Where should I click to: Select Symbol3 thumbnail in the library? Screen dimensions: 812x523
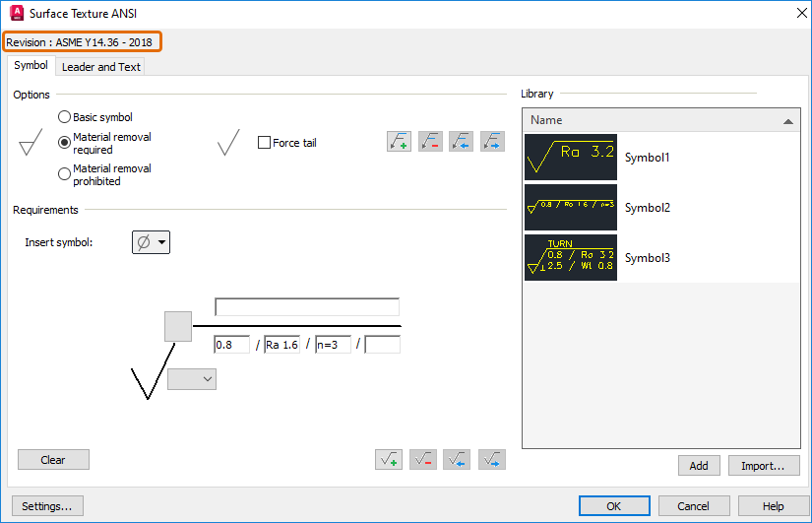click(571, 258)
